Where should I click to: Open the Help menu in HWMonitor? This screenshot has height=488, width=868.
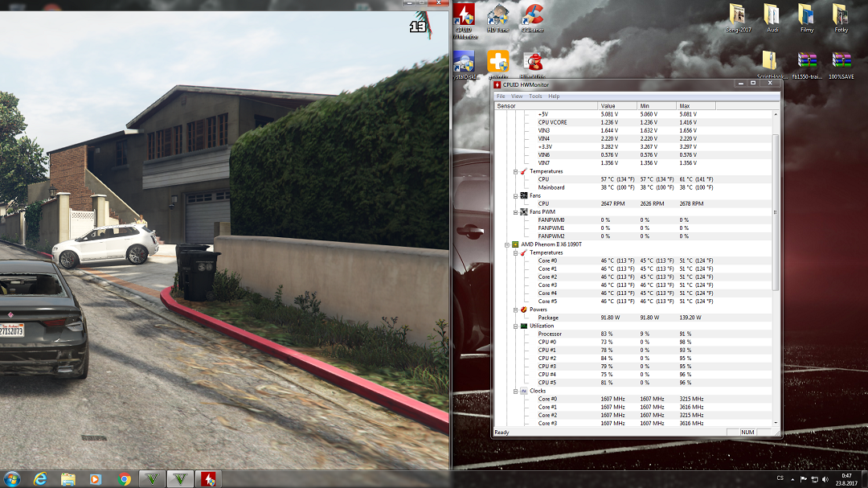point(554,96)
